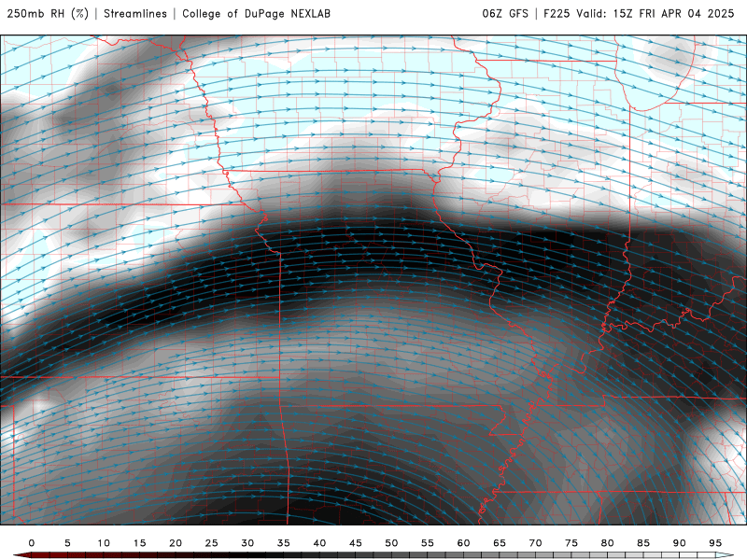747x560 pixels.
Task: Click the colorbar label "0"
Action: point(32,543)
